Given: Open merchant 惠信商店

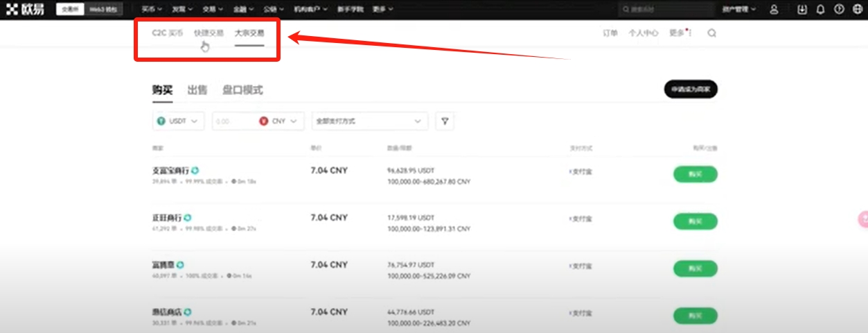Looking at the screenshot, I should (x=166, y=312).
